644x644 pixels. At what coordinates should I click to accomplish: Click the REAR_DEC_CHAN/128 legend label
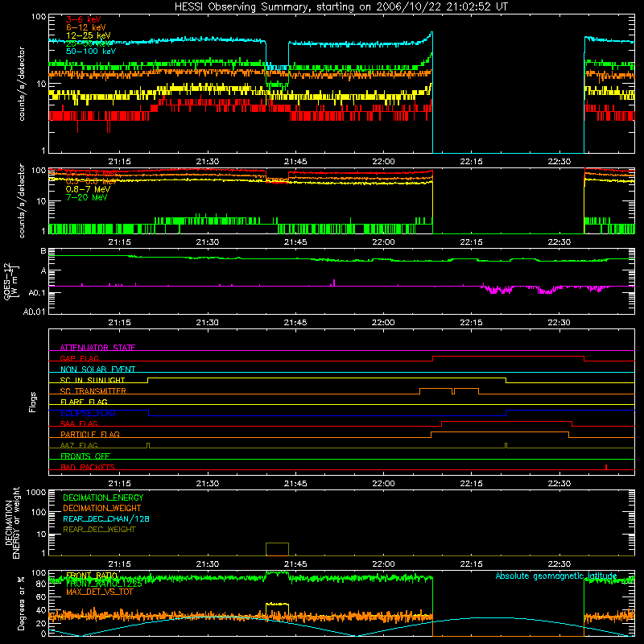(x=106, y=519)
